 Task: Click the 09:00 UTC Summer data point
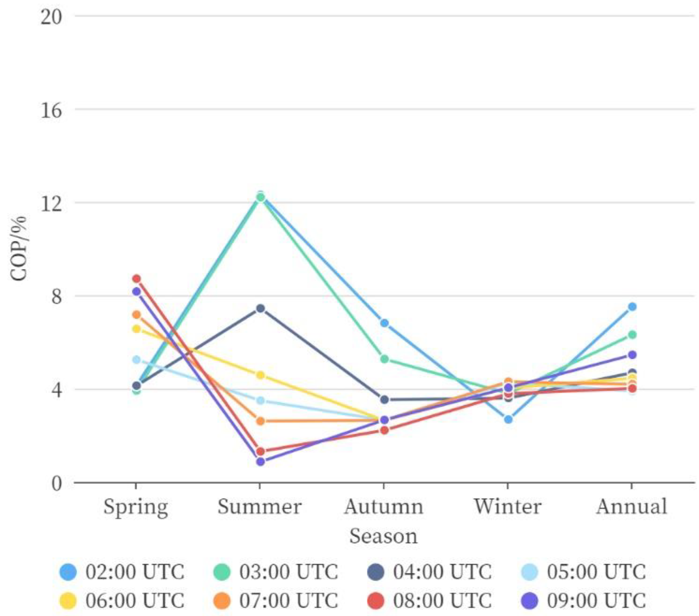click(x=260, y=461)
